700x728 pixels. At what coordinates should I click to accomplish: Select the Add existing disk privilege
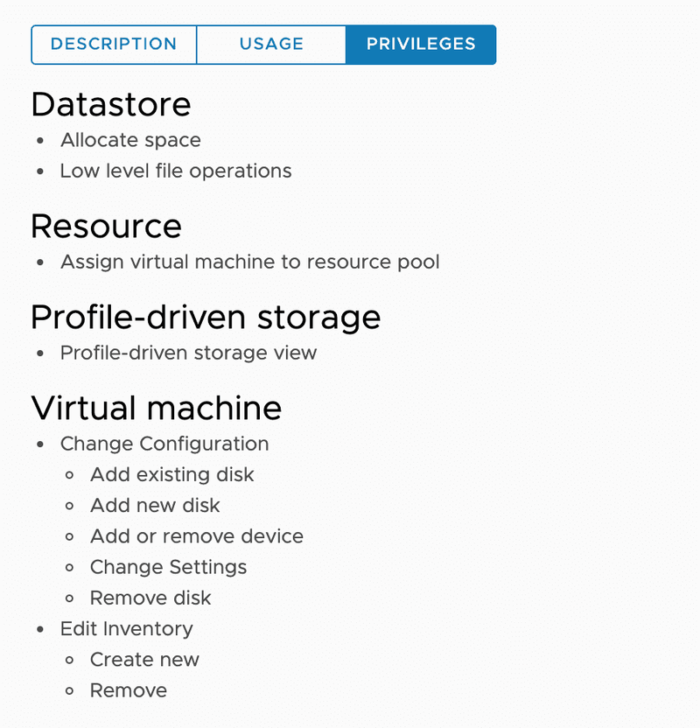pyautogui.click(x=171, y=474)
